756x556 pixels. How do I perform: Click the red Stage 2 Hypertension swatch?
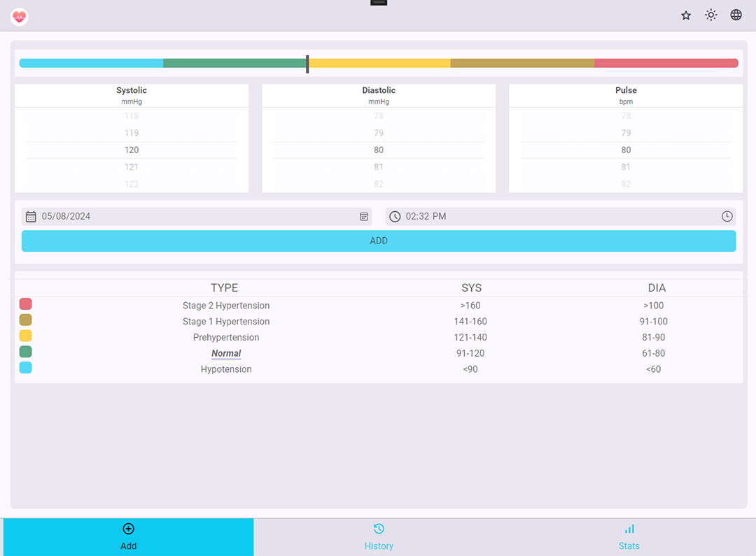26,304
